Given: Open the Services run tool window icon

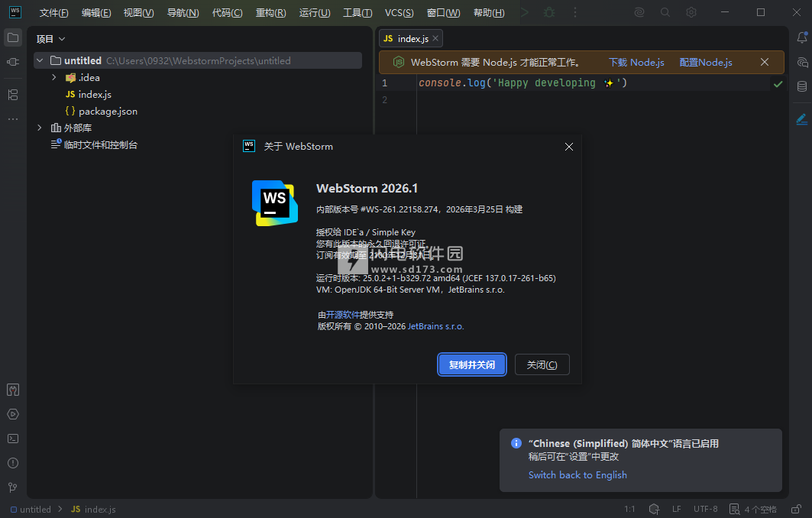Looking at the screenshot, I should [x=12, y=414].
